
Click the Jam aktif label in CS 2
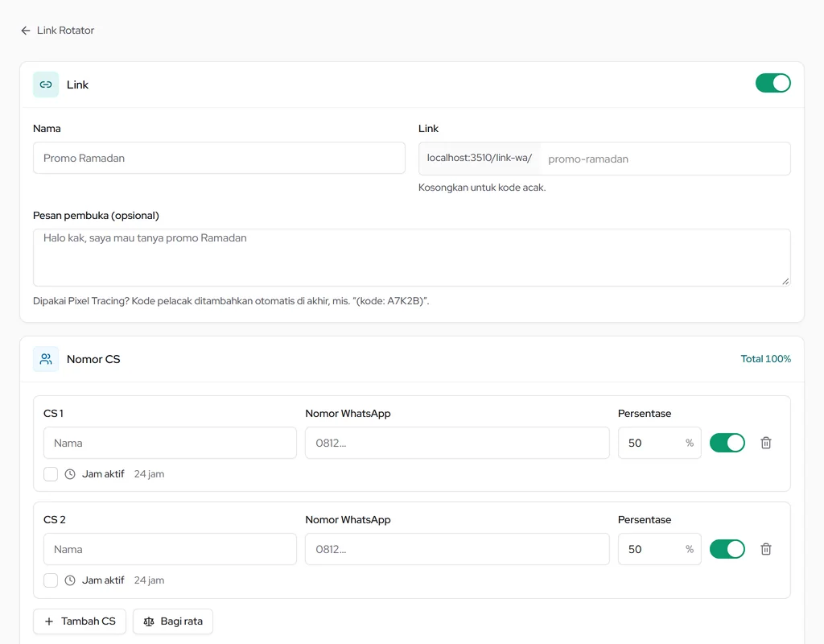(103, 580)
